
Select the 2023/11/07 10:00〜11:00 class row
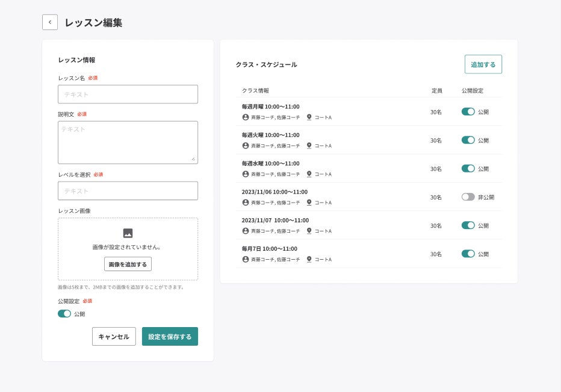[x=275, y=220]
